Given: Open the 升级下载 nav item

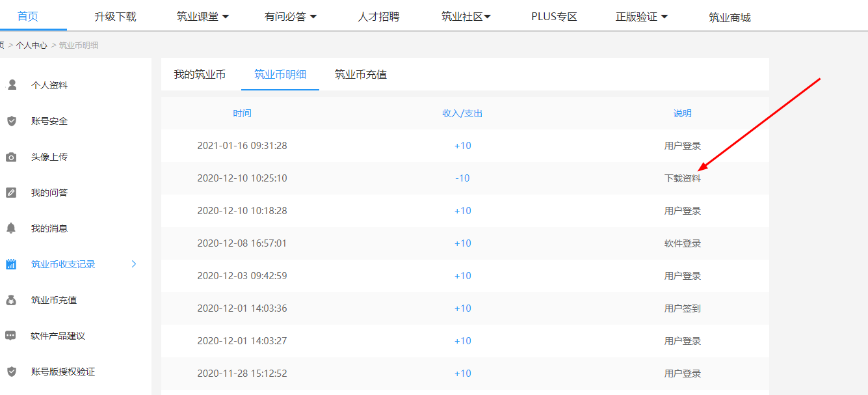Looking at the screenshot, I should click(115, 17).
